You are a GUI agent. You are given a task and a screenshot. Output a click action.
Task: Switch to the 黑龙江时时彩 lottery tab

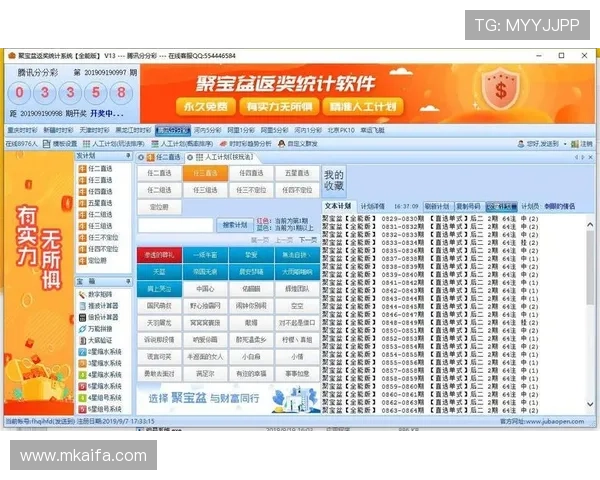tap(133, 130)
